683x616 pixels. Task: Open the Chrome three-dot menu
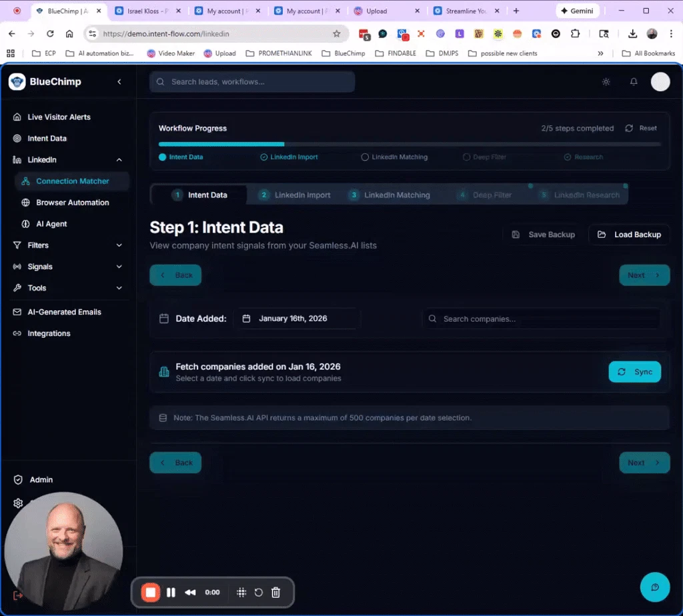[671, 33]
